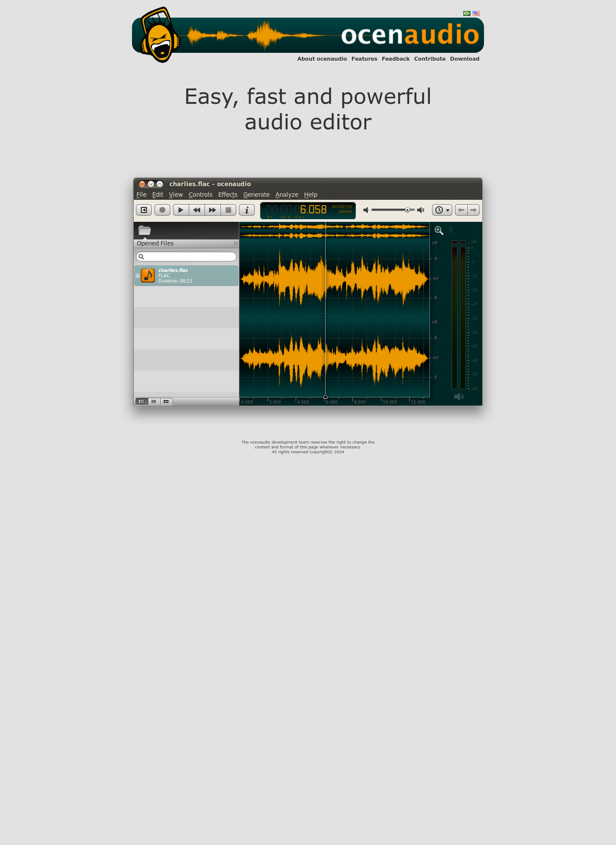Open the View menu

(176, 195)
